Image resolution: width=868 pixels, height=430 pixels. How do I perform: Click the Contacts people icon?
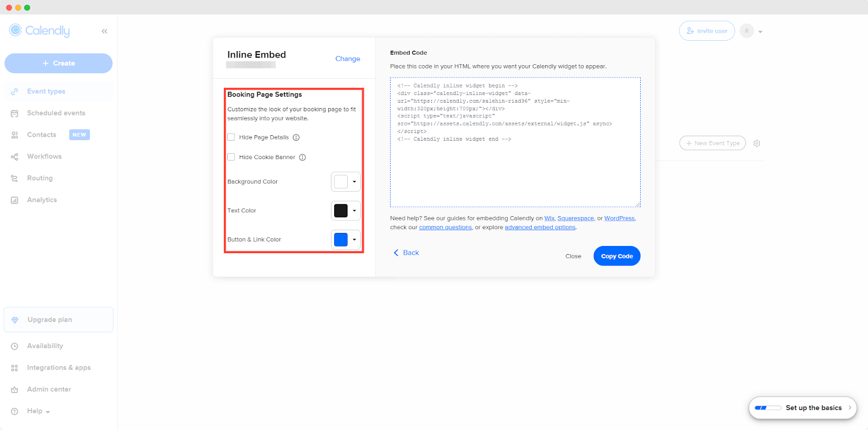point(15,135)
